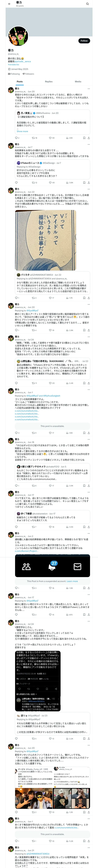Go back using the back arrow
Viewport: 98px width, 868px height.
9,4
